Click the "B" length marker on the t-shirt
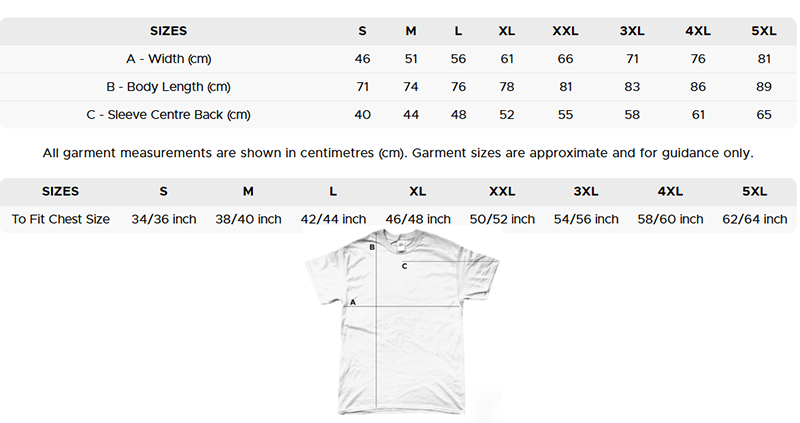800x423 pixels. [x=372, y=247]
